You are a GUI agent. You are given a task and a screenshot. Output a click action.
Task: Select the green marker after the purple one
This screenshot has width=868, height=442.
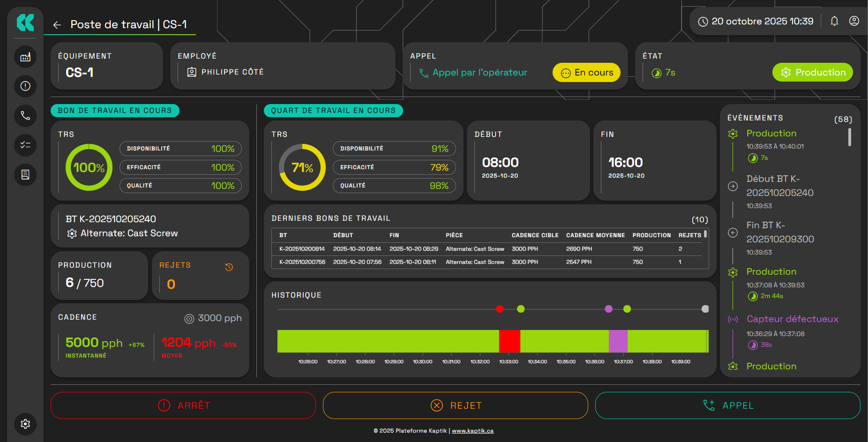point(627,309)
